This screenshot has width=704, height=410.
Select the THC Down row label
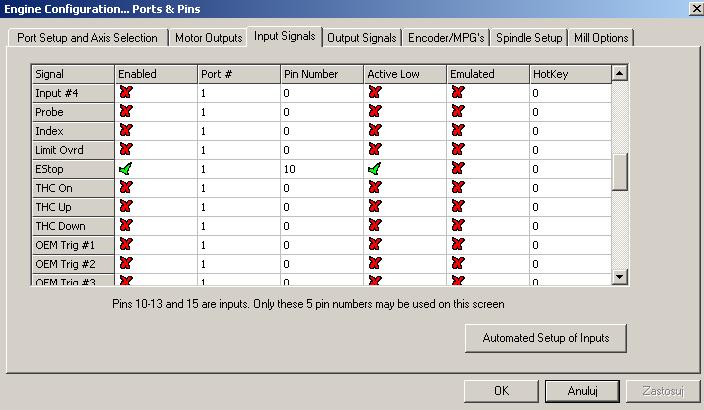click(73, 226)
